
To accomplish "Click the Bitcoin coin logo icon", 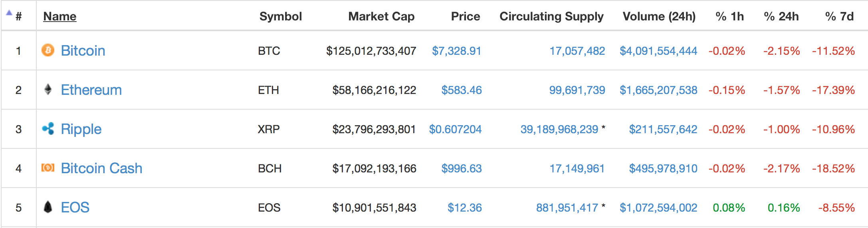I will click(48, 50).
